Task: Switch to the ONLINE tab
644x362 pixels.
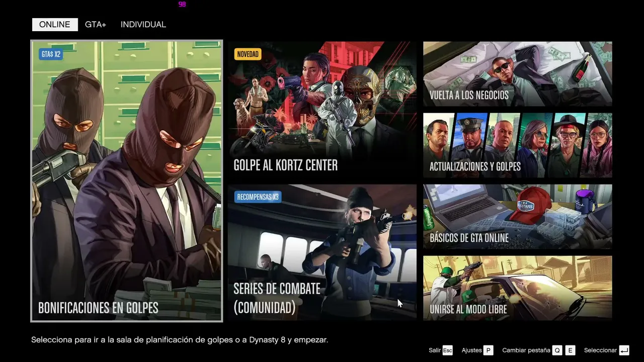Action: 55,25
